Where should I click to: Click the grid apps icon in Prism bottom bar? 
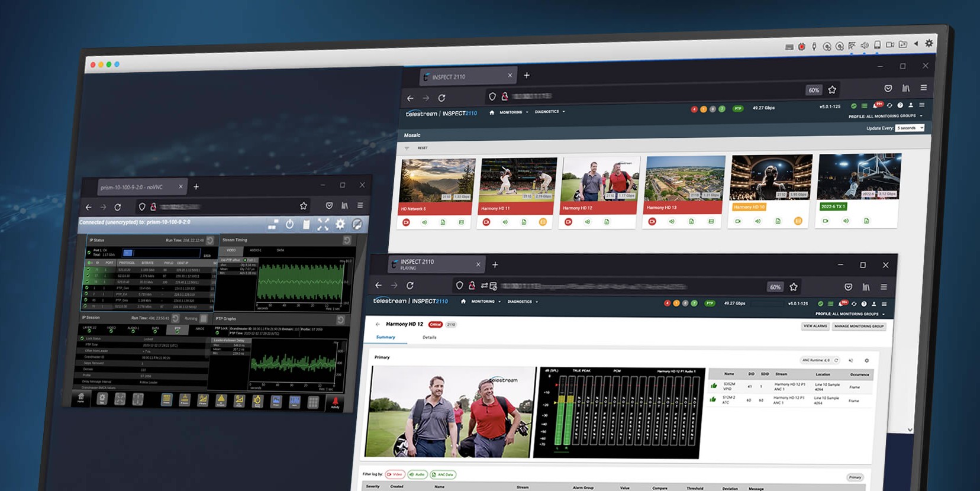[313, 402]
